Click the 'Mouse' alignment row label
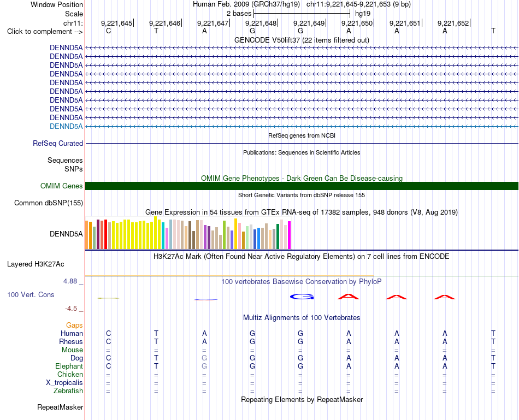 tap(72, 350)
